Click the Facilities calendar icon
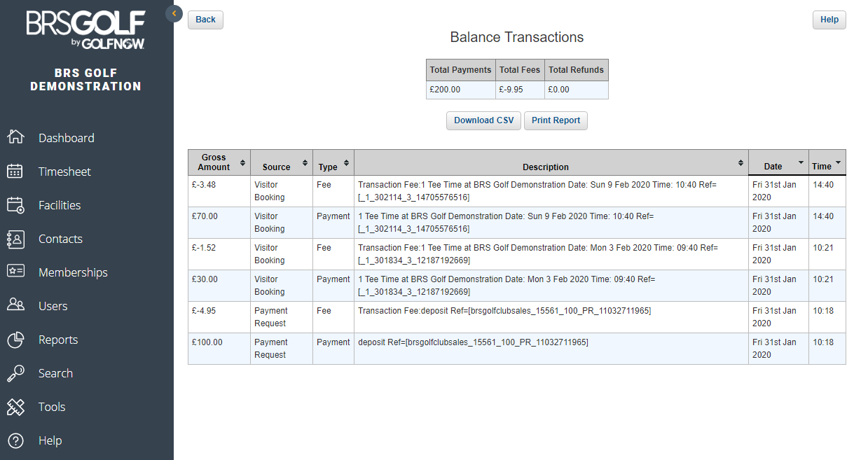The image size is (868, 460). click(x=15, y=204)
